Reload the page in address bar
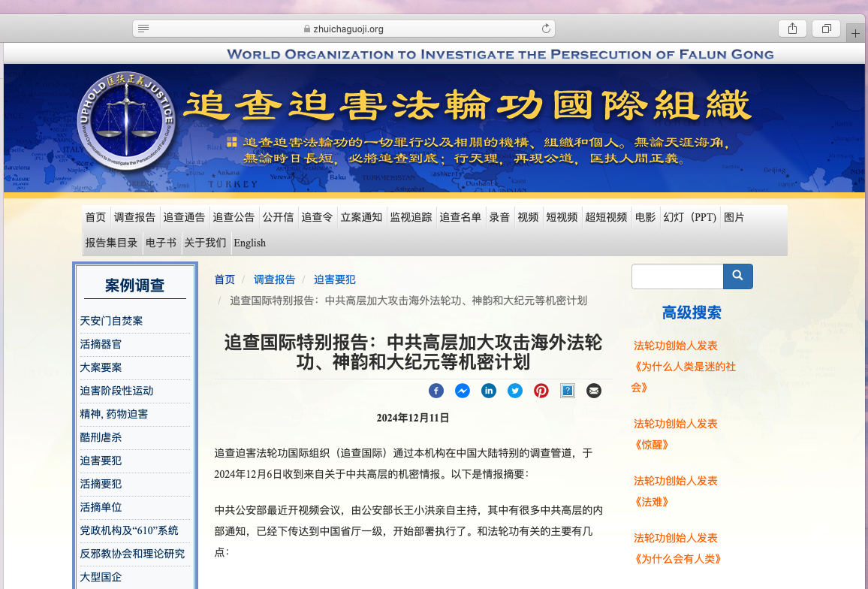The width and height of the screenshot is (868, 589). pos(546,29)
